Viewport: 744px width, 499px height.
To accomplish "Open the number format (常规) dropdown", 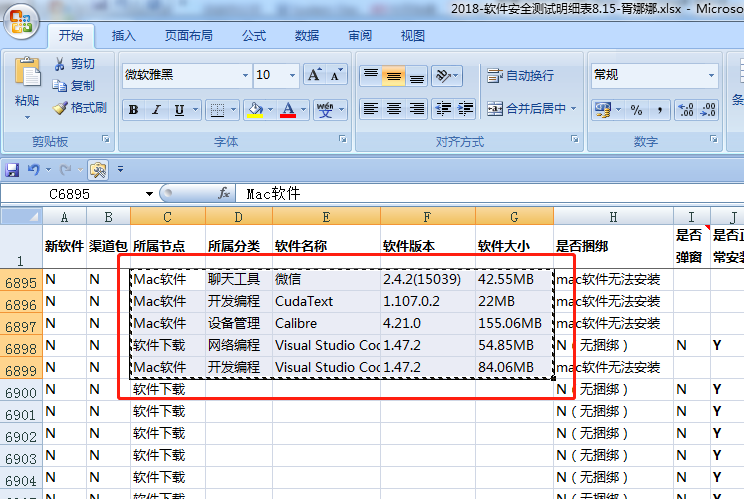I will click(713, 75).
